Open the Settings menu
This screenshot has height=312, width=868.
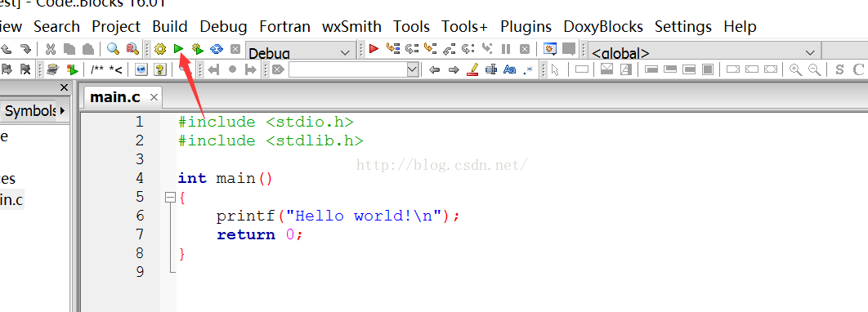(x=683, y=27)
